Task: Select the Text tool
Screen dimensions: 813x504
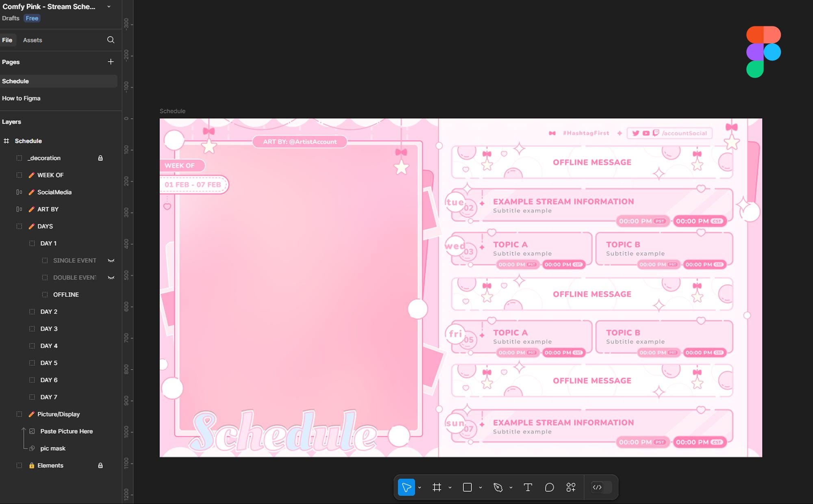Action: 528,487
